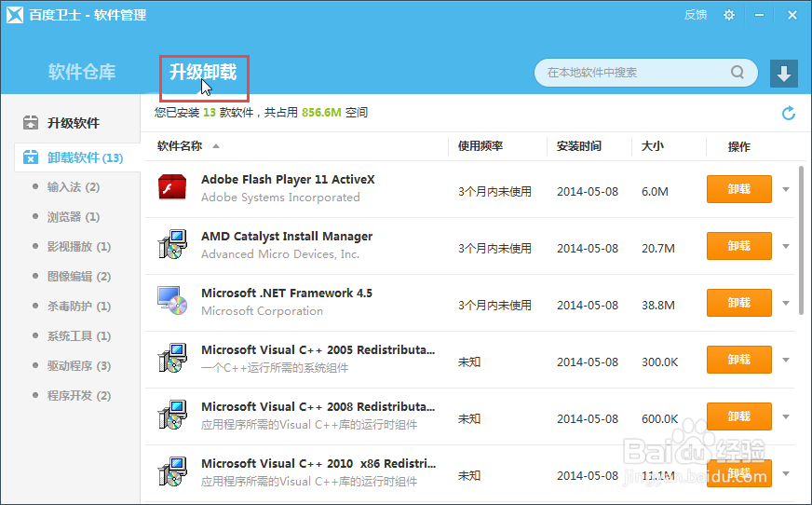
Task: Click the Baidu Guard logo icon
Action: pos(15,15)
